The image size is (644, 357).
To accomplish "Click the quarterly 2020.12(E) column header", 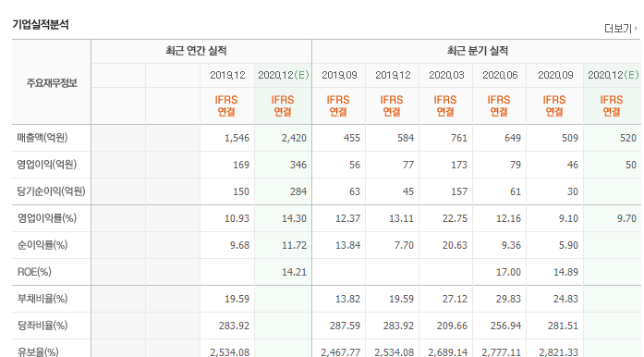I will click(x=614, y=75).
